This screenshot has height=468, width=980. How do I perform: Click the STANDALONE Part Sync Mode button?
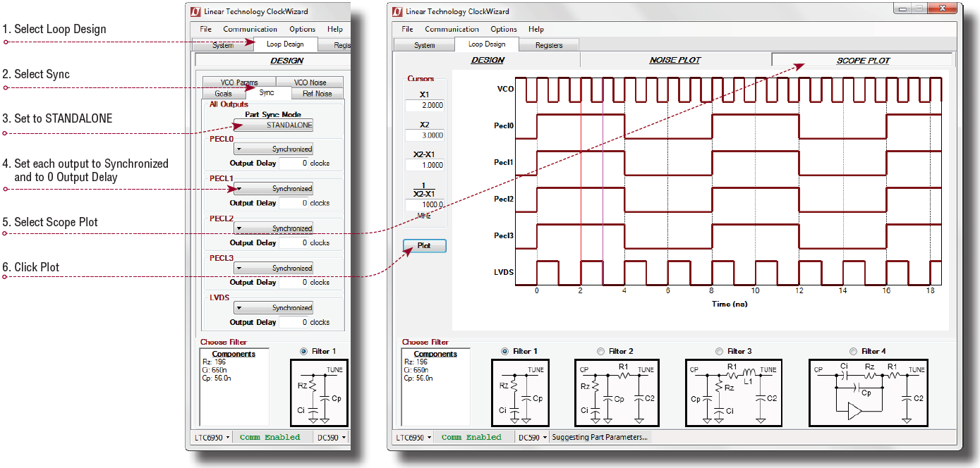[x=274, y=125]
